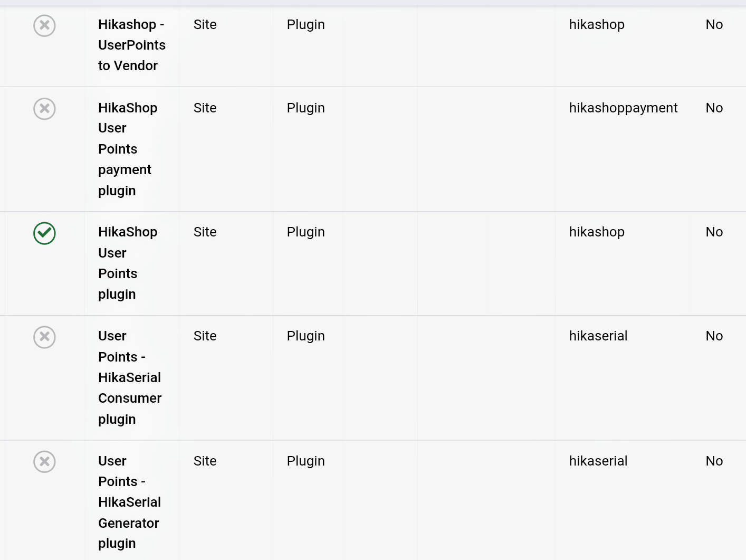746x560 pixels.
Task: Click Plugin type in HikaShop User Points plugin row
Action: 305,232
